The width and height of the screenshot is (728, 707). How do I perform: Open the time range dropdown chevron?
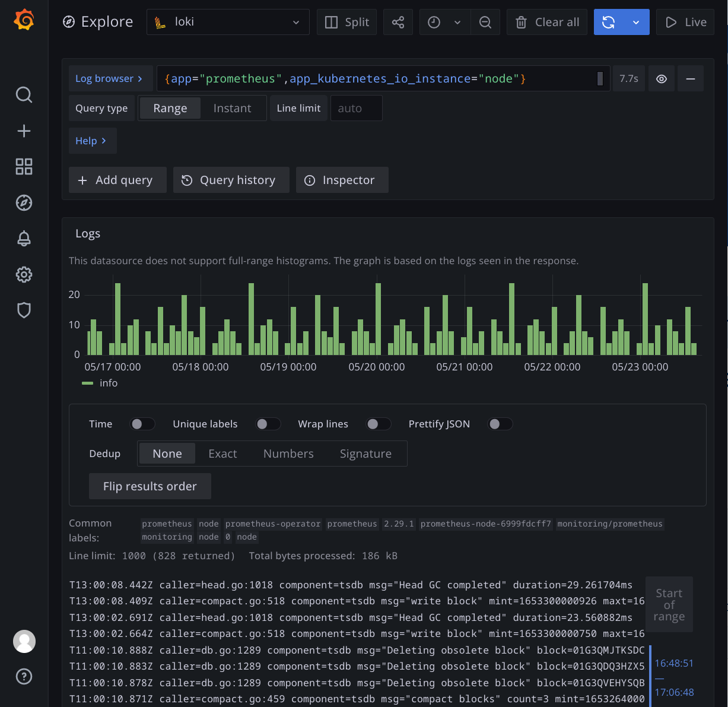(x=457, y=22)
